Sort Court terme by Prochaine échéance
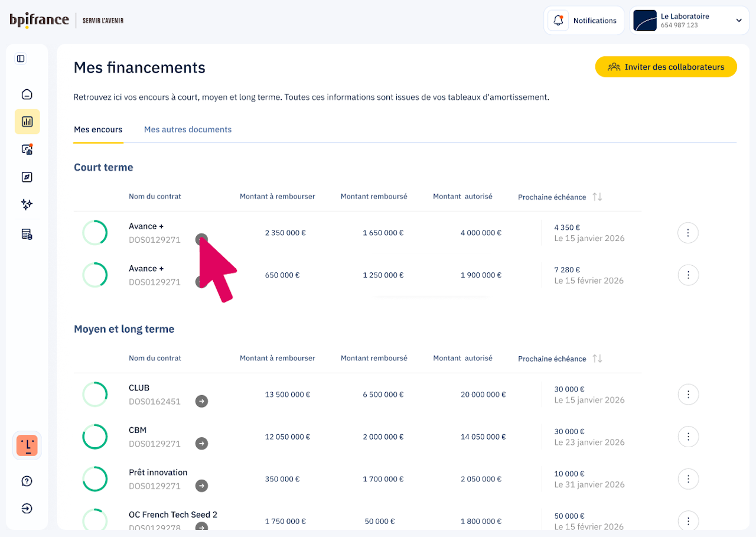This screenshot has width=756, height=537. [x=597, y=197]
